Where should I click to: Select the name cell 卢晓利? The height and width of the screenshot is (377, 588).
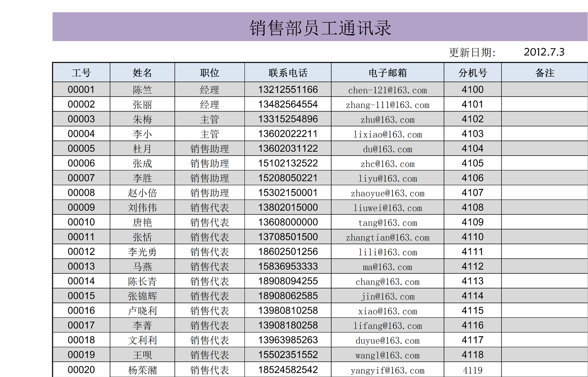(x=142, y=311)
